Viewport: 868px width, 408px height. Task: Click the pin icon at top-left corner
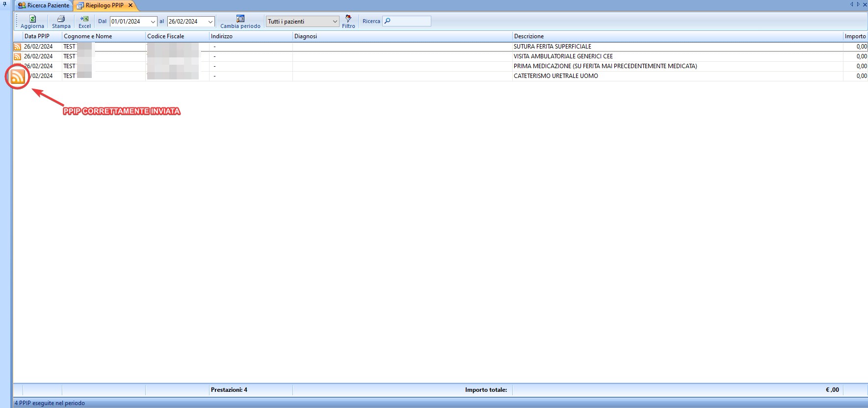5,4
